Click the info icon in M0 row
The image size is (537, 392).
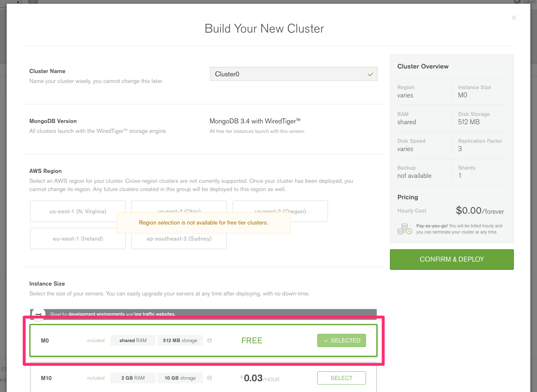[209, 340]
